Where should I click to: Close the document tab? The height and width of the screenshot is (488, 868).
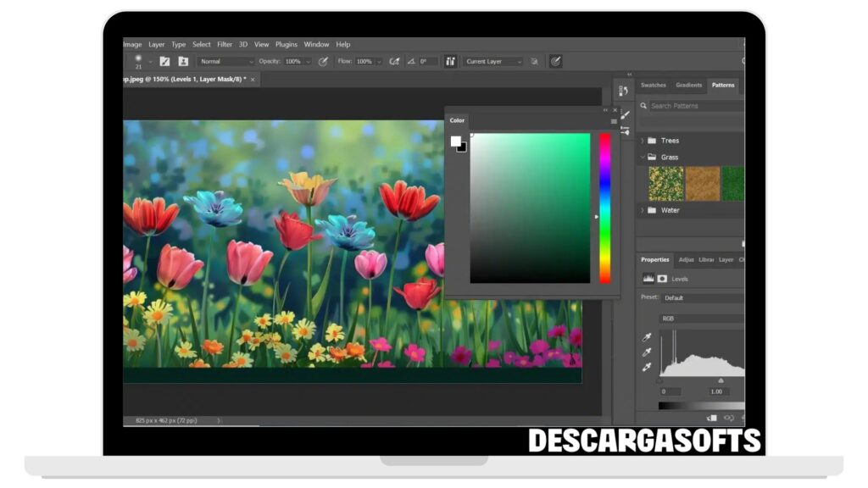pos(253,80)
